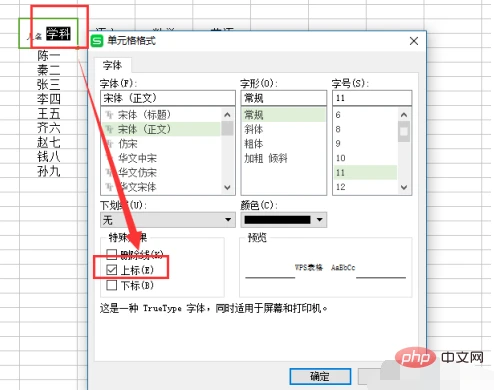Uncheck the 上标 checkbox

tap(111, 270)
